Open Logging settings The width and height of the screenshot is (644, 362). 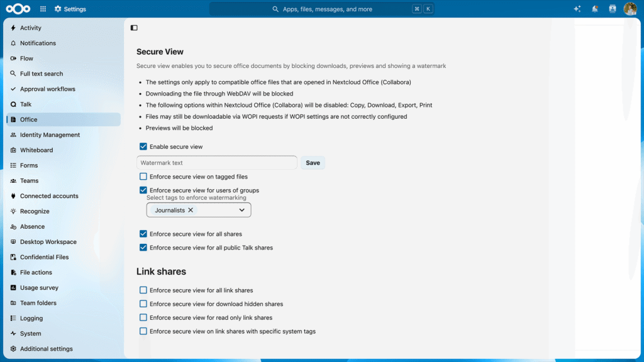[x=64, y=318]
